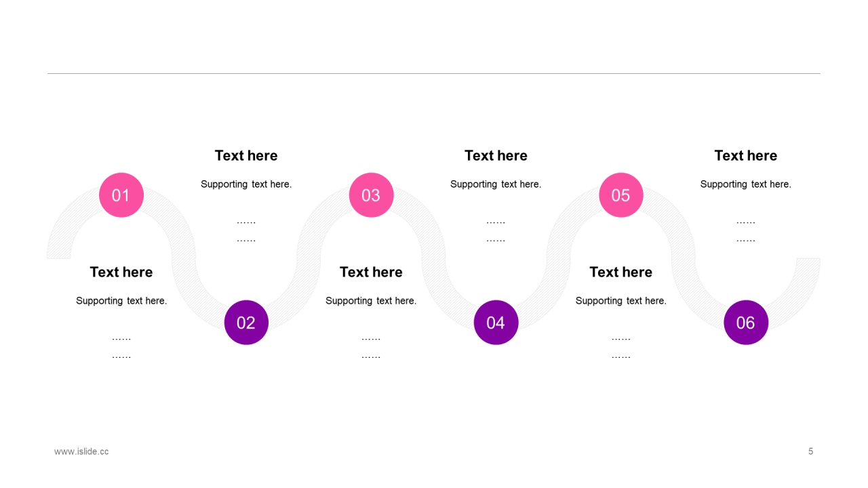Click 'Supporting text here.' under circle 03
The image size is (868, 488).
371,301
